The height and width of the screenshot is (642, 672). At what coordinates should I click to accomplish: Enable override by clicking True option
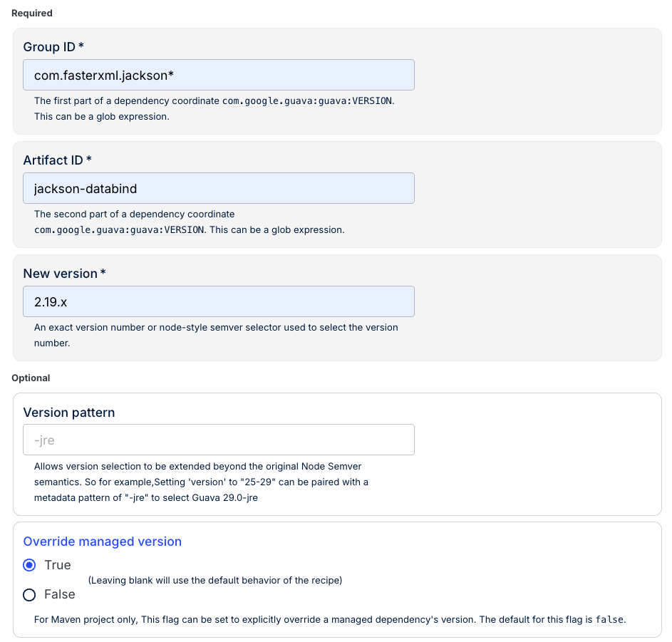(29, 565)
